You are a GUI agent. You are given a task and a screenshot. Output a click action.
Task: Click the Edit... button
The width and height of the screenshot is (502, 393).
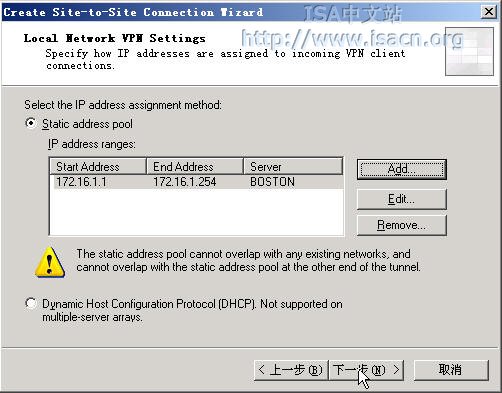click(402, 199)
